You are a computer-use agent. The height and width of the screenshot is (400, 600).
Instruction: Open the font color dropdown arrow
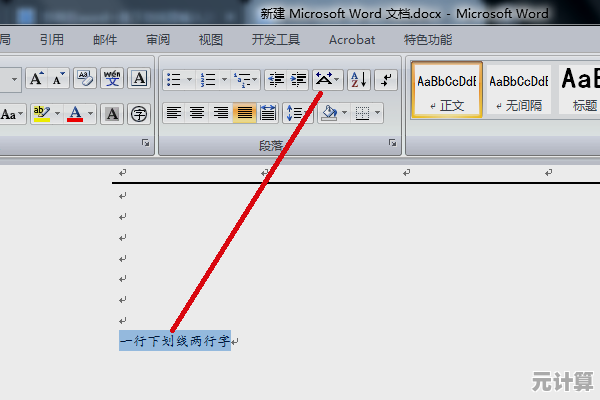click(91, 114)
